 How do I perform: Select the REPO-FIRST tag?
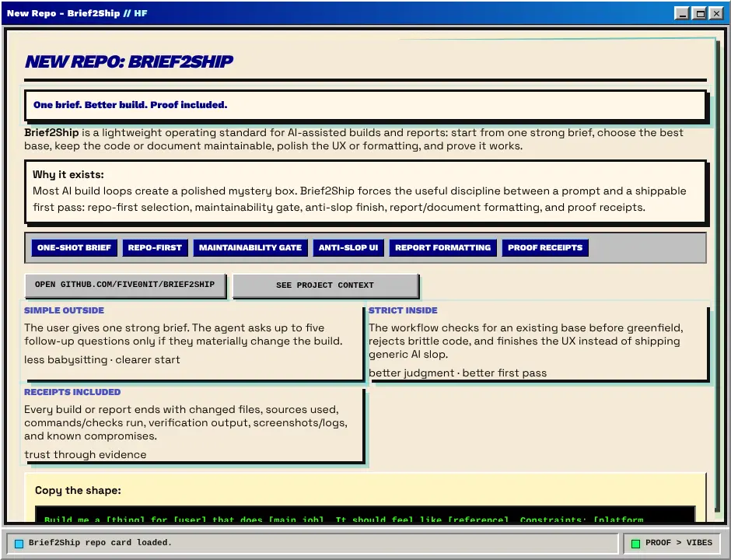[155, 247]
